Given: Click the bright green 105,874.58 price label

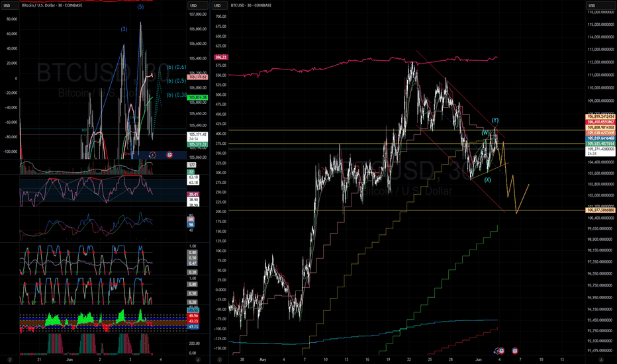Looking at the screenshot, I should [x=198, y=97].
